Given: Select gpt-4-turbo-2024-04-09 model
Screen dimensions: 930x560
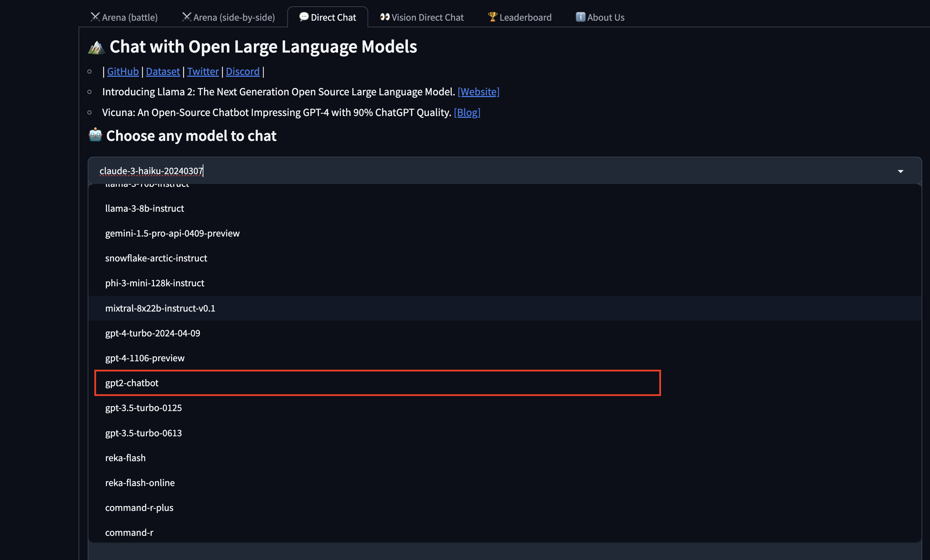Looking at the screenshot, I should [x=153, y=333].
